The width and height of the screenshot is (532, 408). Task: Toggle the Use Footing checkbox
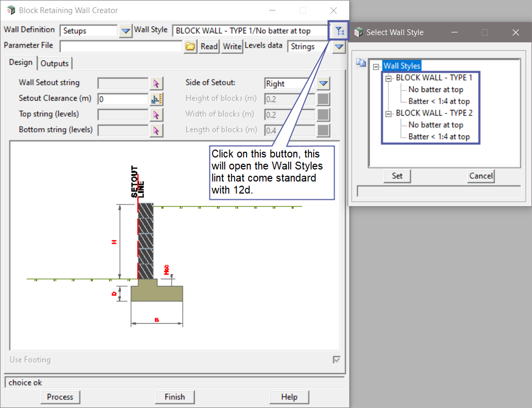(x=337, y=360)
